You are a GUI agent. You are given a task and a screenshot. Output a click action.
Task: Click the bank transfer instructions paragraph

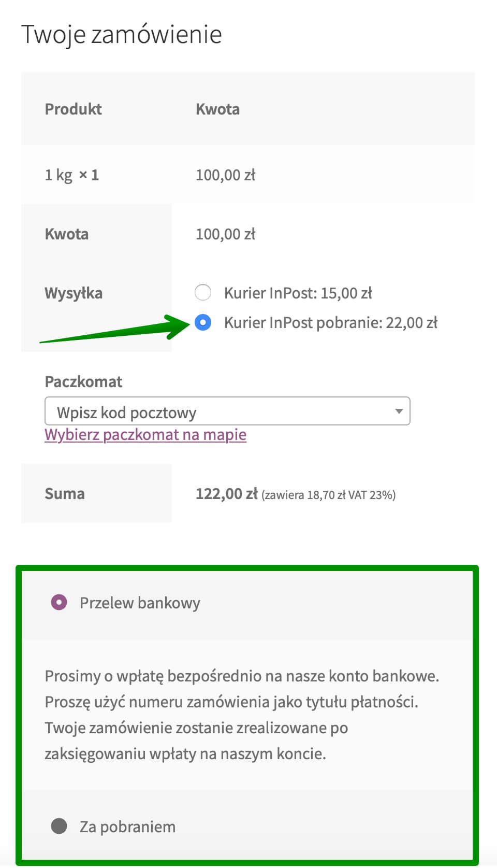tap(242, 715)
